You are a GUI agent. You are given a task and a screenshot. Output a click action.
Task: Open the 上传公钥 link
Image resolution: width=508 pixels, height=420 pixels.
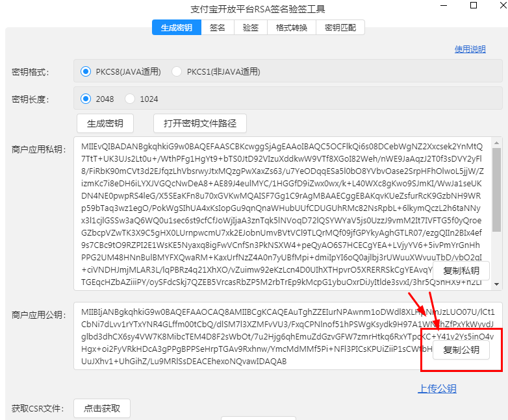click(437, 389)
